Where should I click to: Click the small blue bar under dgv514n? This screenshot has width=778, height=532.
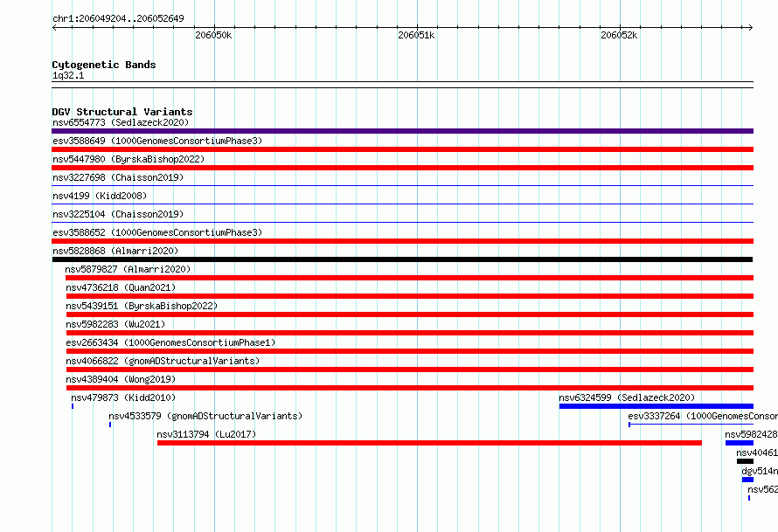(747, 480)
